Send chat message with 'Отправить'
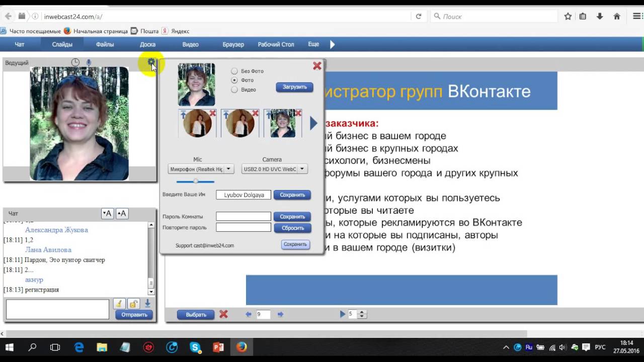The image size is (644, 362). pyautogui.click(x=134, y=315)
